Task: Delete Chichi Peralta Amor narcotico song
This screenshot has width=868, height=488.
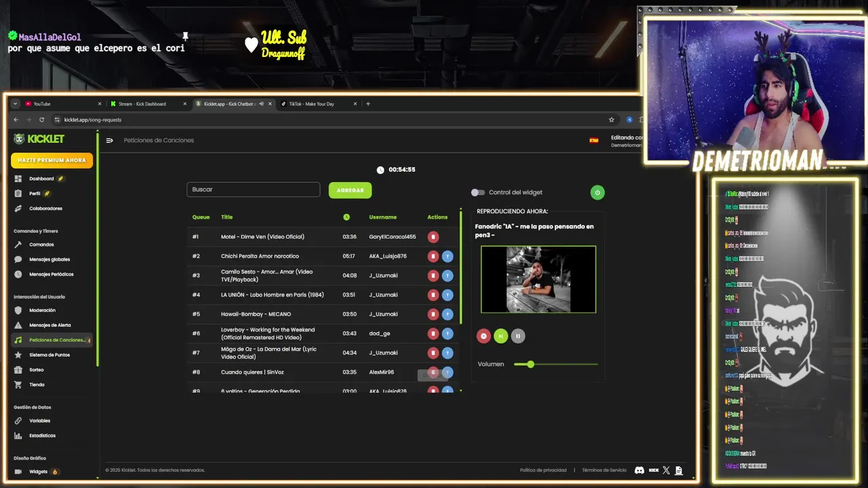Action: pos(433,256)
